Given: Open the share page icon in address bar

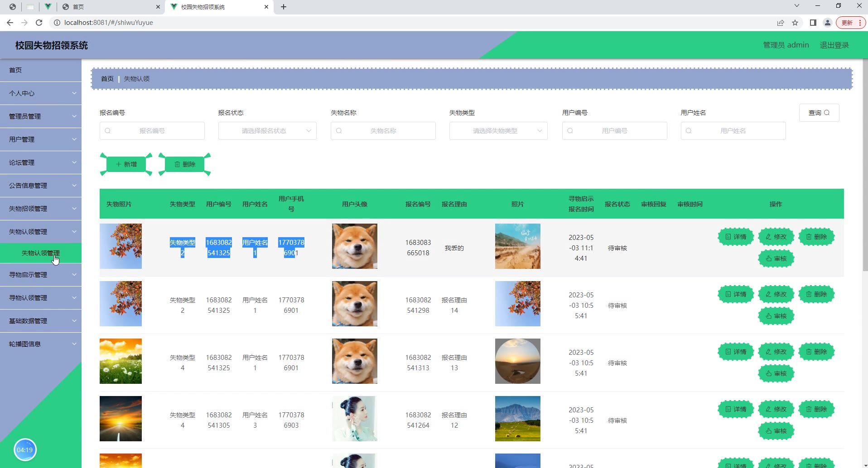Looking at the screenshot, I should (x=781, y=23).
